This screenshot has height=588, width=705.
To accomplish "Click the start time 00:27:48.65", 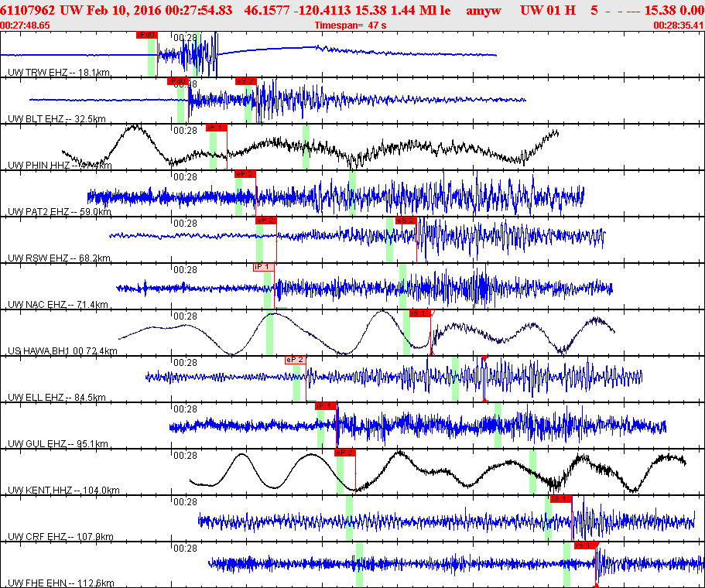I will (x=26, y=26).
